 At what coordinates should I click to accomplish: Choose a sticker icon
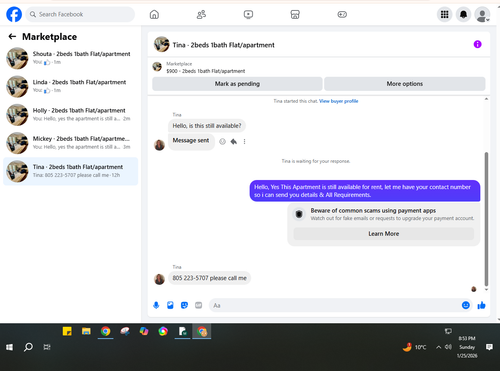coord(184,305)
